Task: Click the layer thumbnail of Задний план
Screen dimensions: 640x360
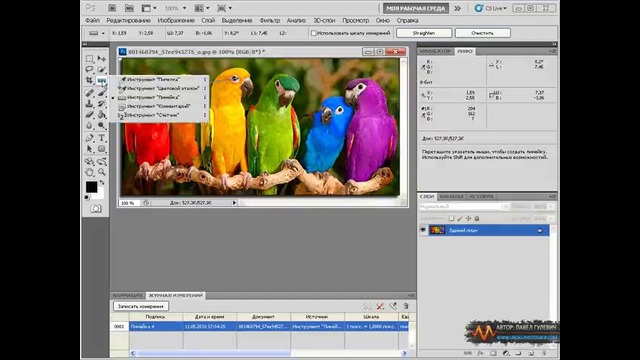Action: 437,230
